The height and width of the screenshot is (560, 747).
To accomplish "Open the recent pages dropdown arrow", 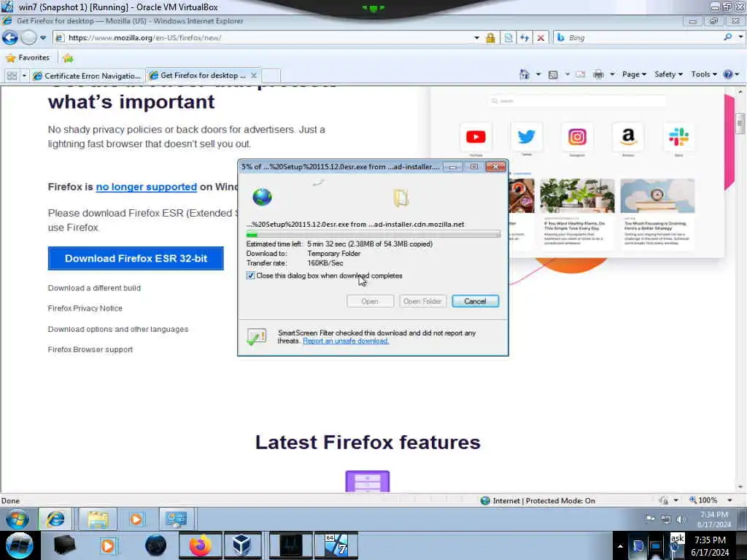I will 43,38.
